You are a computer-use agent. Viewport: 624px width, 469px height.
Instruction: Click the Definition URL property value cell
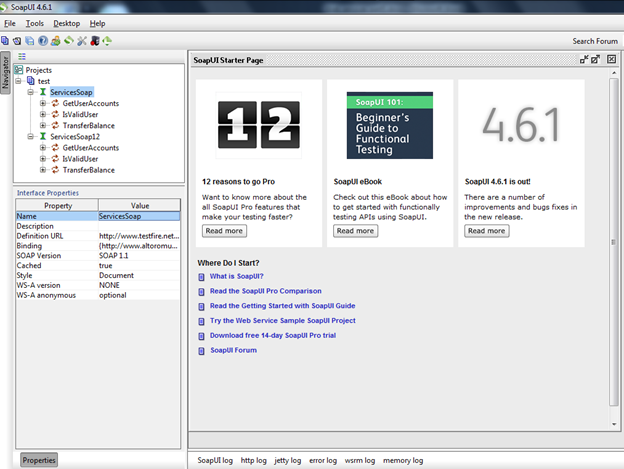click(138, 236)
